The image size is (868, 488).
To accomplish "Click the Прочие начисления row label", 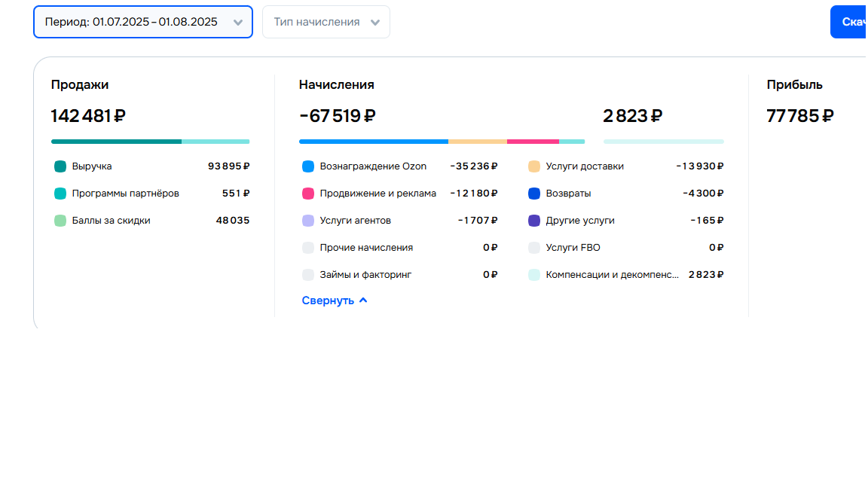I will [x=366, y=248].
